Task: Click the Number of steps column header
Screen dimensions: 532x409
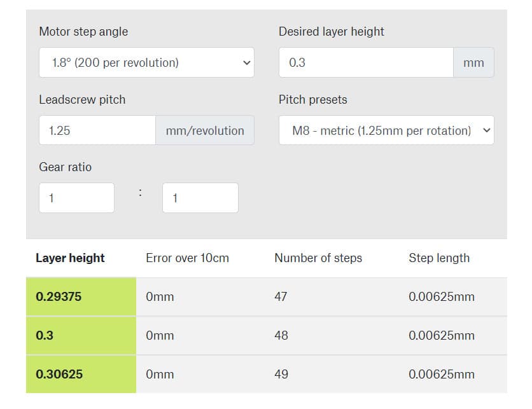Action: (x=318, y=258)
